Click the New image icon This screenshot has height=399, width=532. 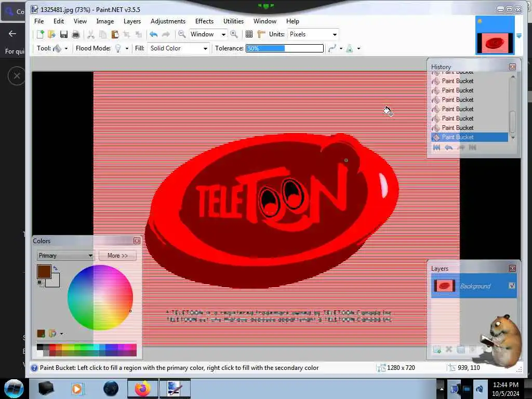[41, 34]
